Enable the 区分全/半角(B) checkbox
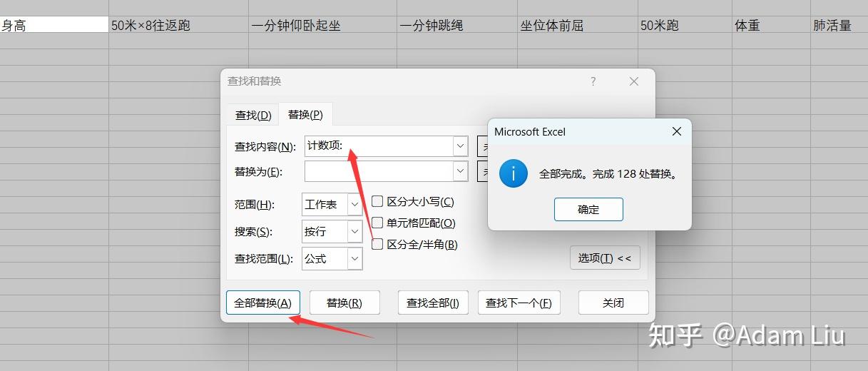This screenshot has width=868, height=371. (378, 245)
